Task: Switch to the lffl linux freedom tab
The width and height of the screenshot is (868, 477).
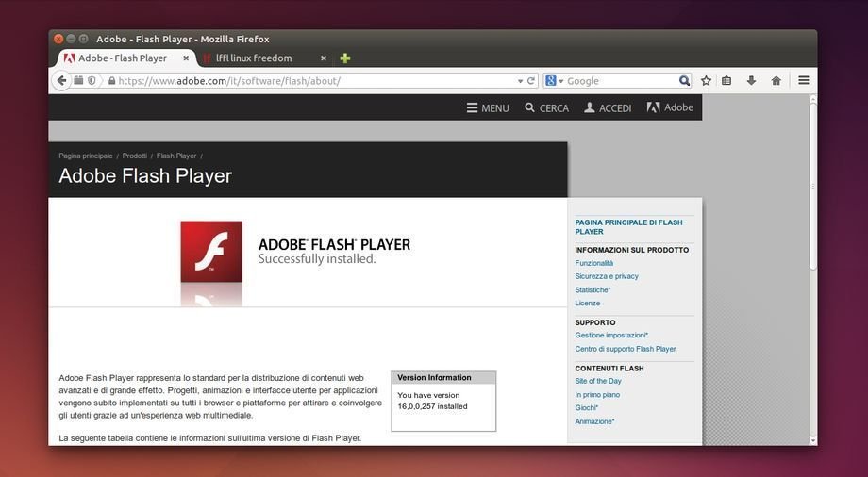Action: click(253, 58)
